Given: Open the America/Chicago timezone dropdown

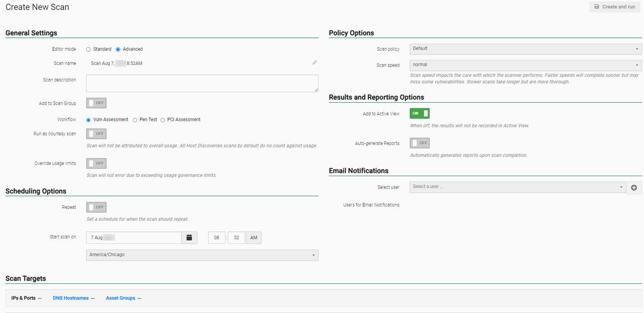Looking at the screenshot, I should pos(202,255).
